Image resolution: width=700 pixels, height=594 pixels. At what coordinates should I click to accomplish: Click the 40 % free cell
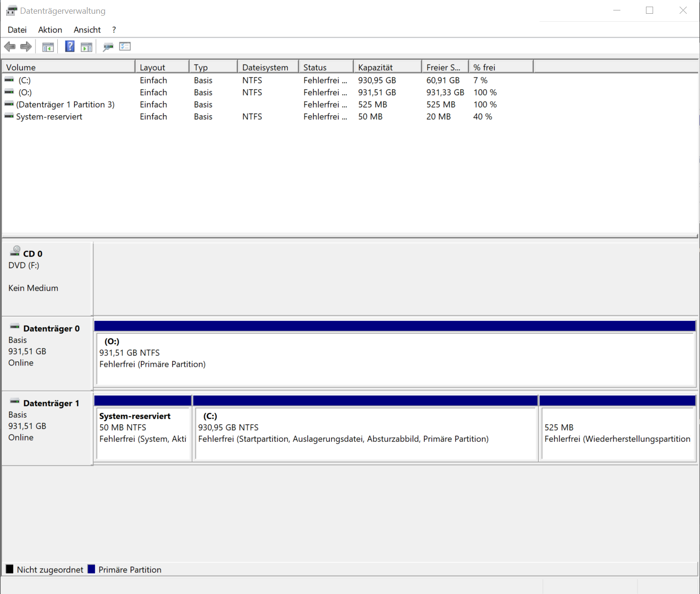(483, 117)
